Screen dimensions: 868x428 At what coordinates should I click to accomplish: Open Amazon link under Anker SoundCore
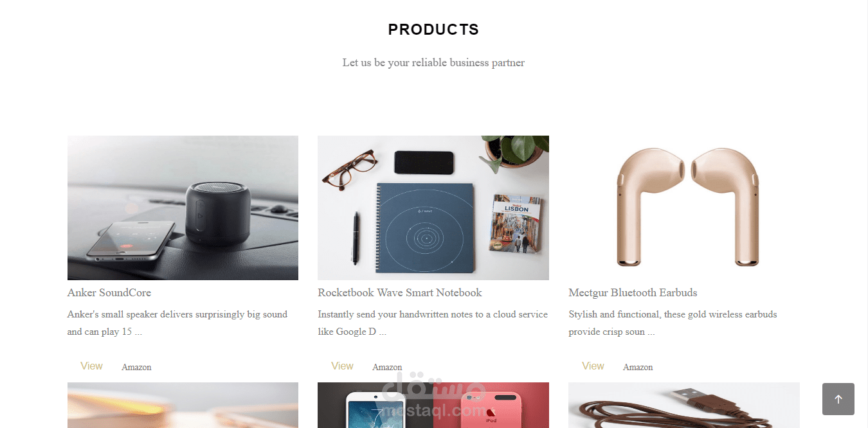coord(136,367)
